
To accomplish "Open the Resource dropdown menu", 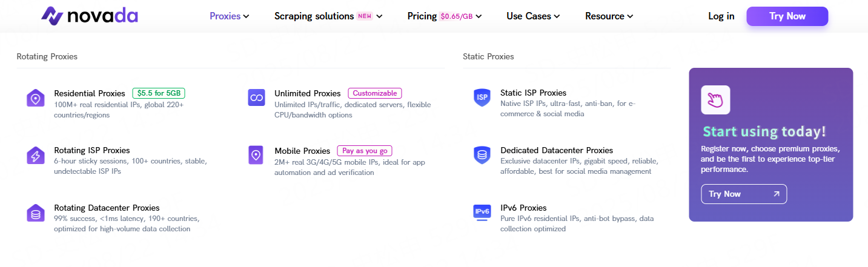I will tap(609, 16).
